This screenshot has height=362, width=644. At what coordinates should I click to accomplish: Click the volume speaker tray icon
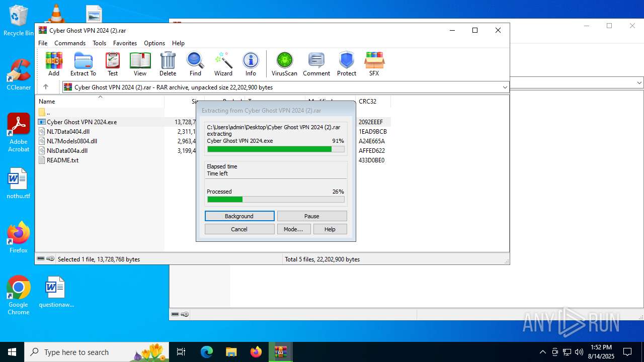pos(579,352)
